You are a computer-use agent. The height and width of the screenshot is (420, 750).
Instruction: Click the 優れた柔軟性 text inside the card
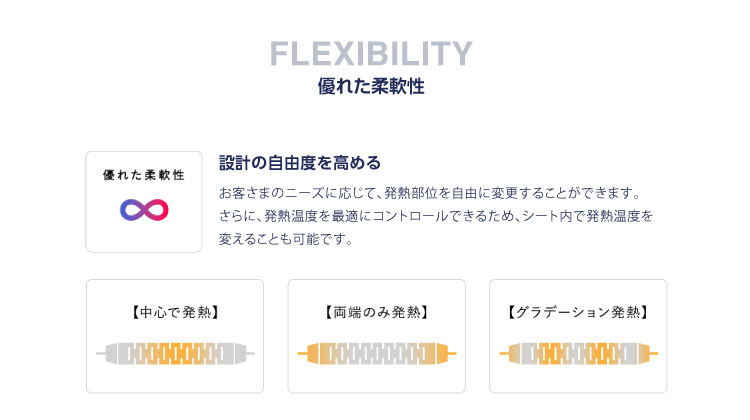[144, 175]
